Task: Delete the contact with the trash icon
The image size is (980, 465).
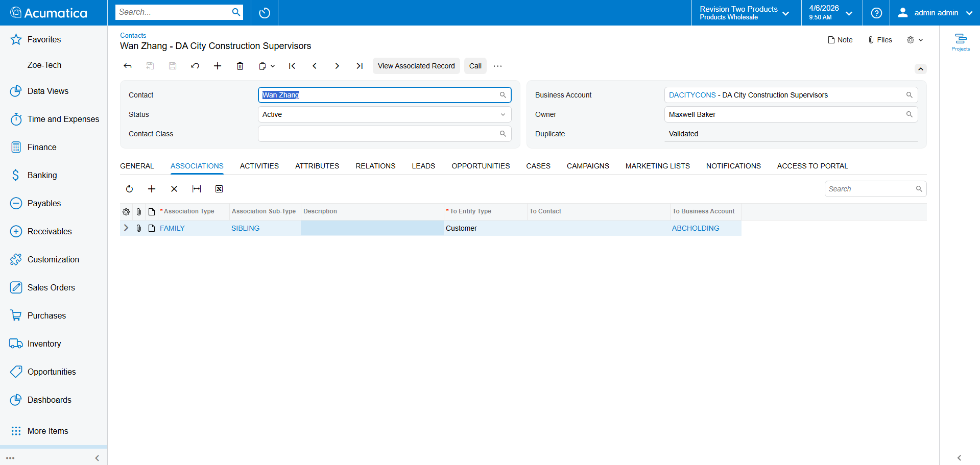Action: (240, 66)
